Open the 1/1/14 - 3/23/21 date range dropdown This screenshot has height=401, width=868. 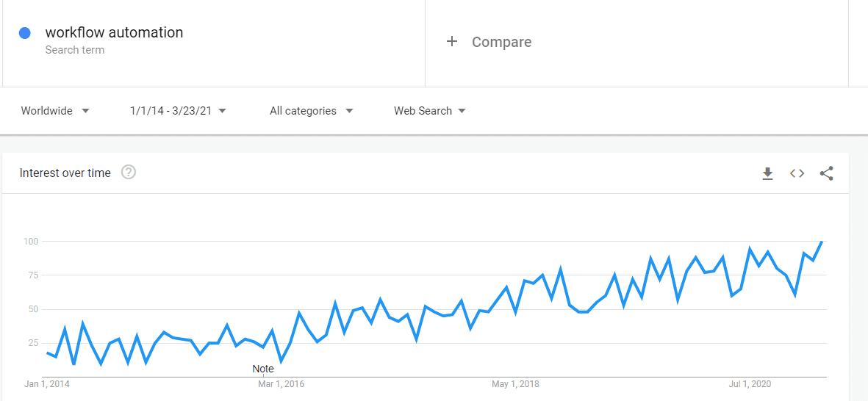(178, 111)
